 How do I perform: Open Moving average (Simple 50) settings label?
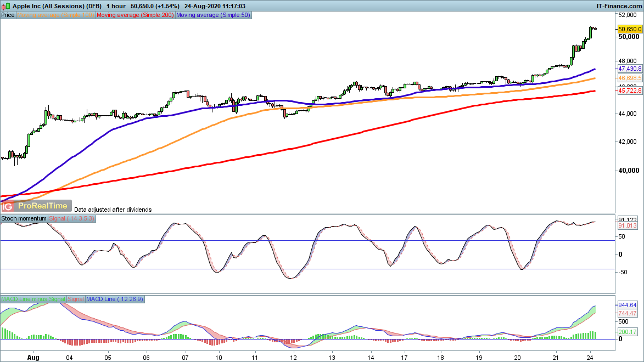point(213,15)
